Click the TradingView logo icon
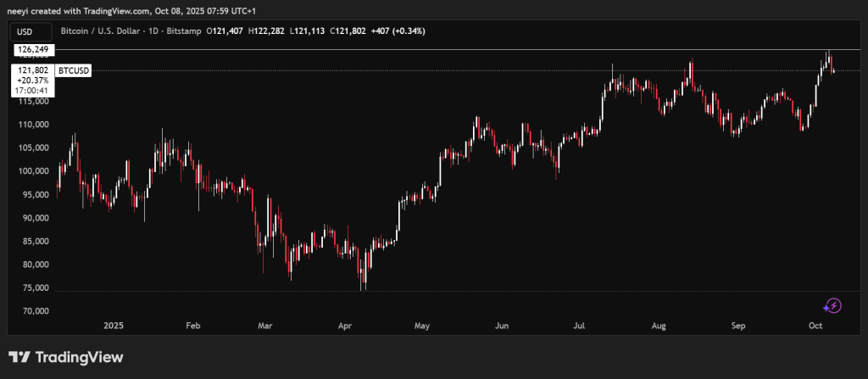Viewport: 868px width, 379px height. 20,358
